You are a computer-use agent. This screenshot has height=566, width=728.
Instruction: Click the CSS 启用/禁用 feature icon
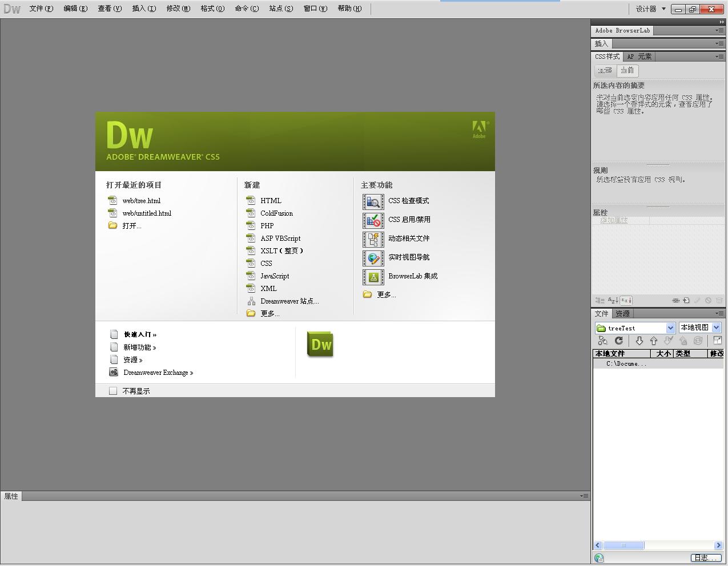(373, 220)
